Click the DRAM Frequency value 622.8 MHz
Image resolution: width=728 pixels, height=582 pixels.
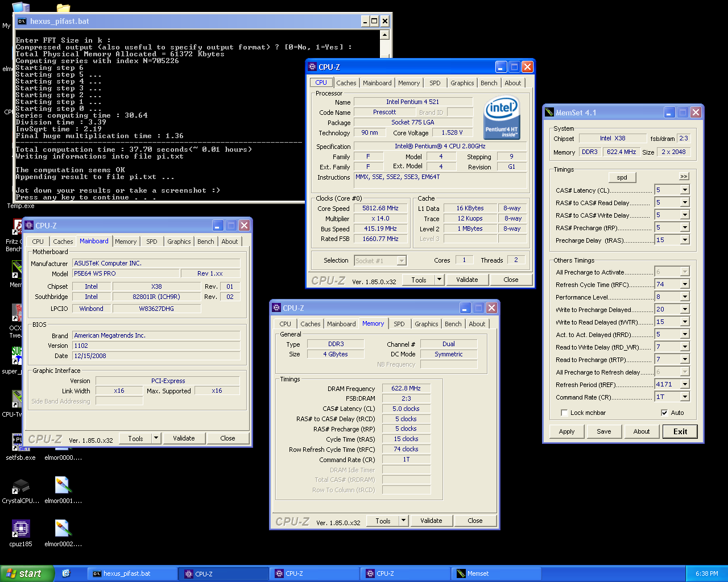tap(406, 388)
